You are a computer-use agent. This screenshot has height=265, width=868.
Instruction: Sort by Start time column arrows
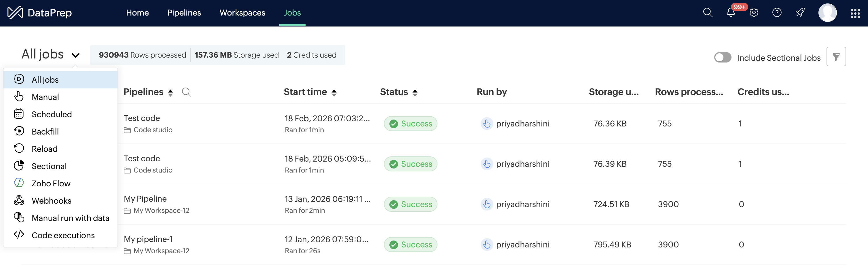coord(334,93)
